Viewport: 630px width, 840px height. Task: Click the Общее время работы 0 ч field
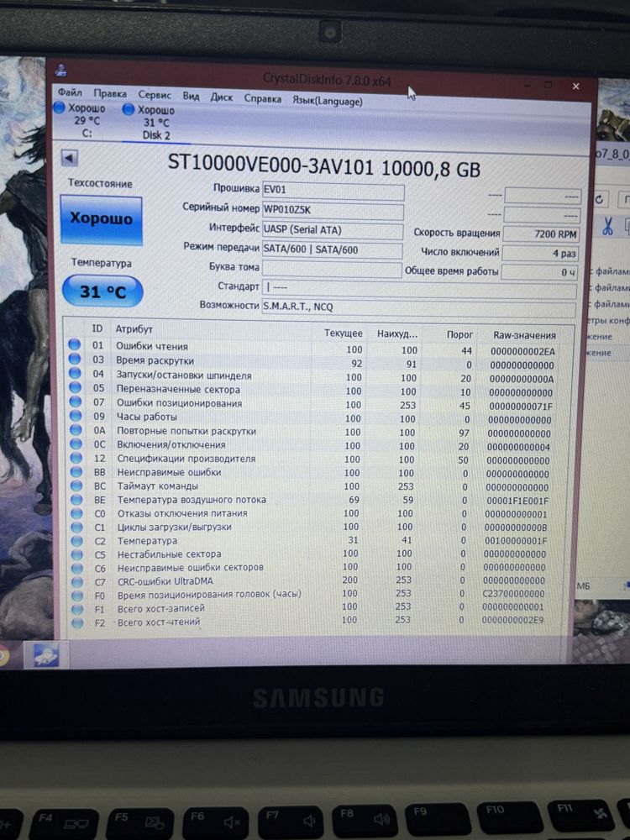539,272
